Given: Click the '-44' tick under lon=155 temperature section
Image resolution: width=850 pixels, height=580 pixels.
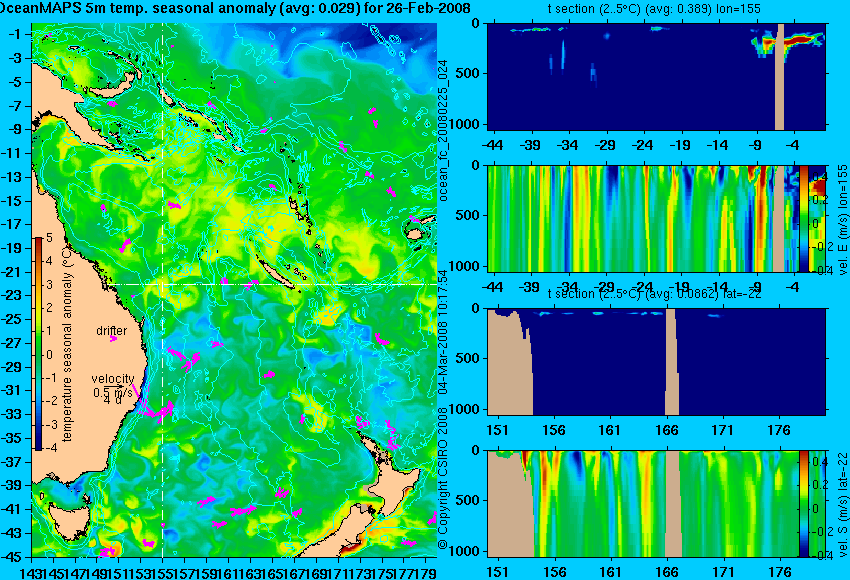Looking at the screenshot, I should tap(492, 145).
